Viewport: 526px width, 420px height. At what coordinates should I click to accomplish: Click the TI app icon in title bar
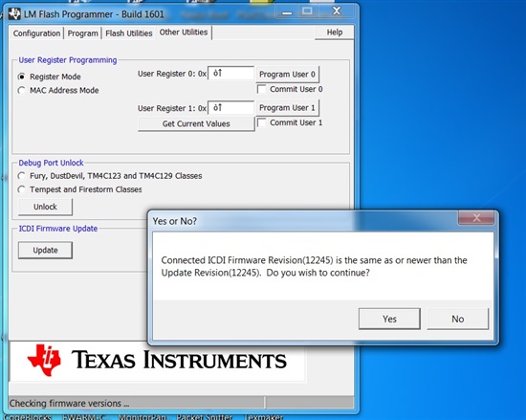click(14, 14)
